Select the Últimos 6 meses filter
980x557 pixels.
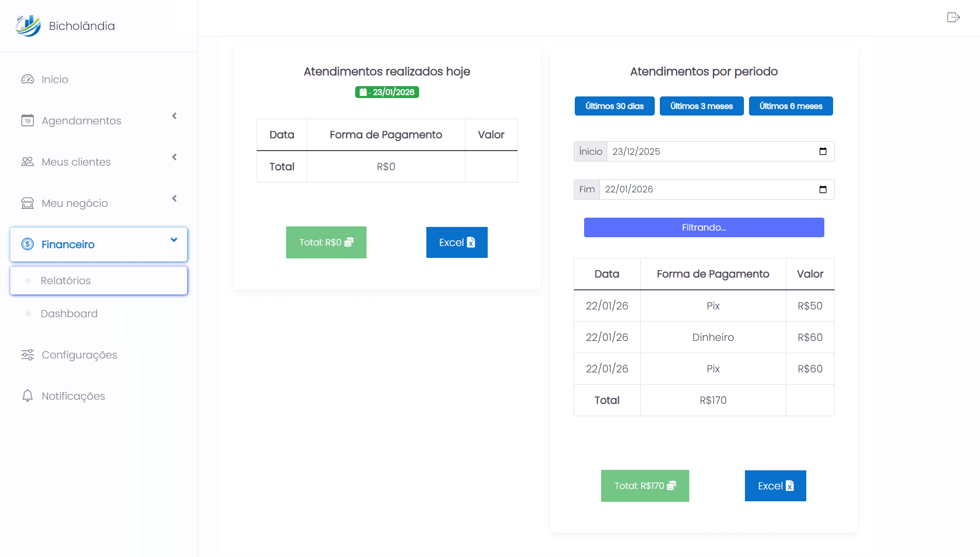[790, 106]
